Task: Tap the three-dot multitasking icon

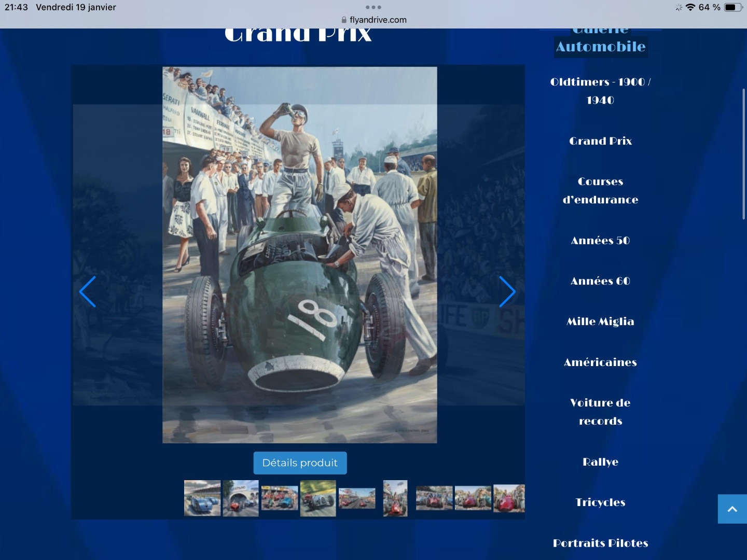Action: click(374, 7)
